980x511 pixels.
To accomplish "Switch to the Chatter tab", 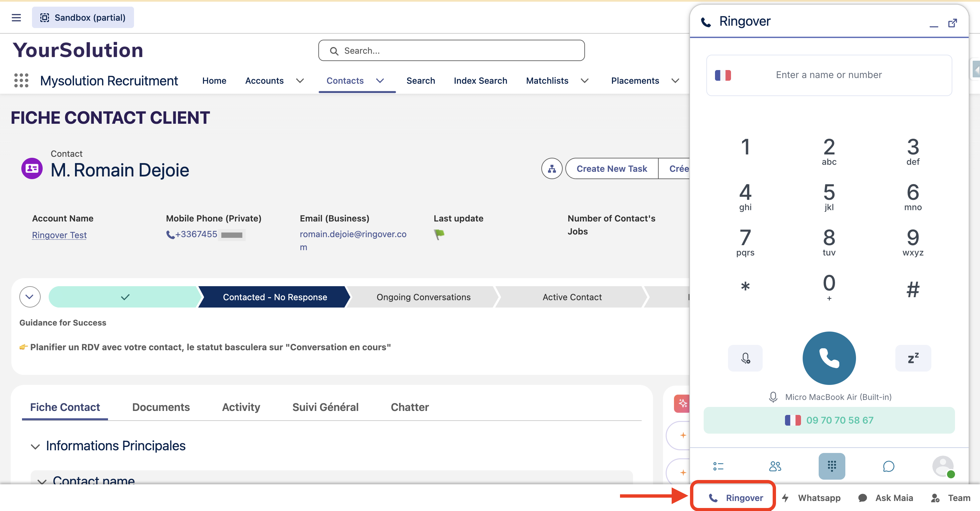I will coord(410,407).
